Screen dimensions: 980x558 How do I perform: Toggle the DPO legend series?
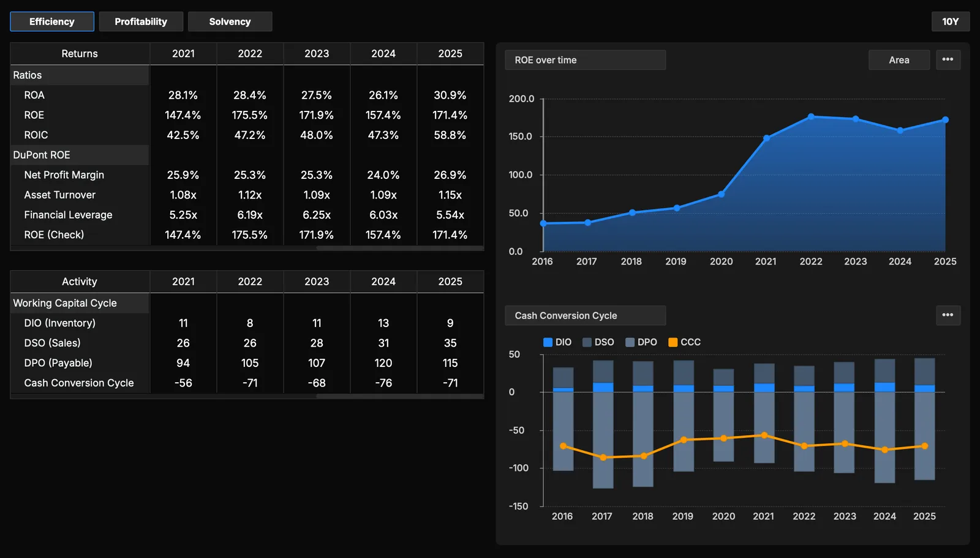tap(641, 342)
